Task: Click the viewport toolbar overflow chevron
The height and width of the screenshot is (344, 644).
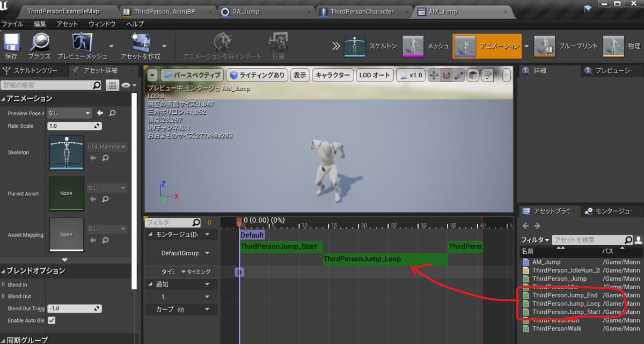Action: click(506, 76)
